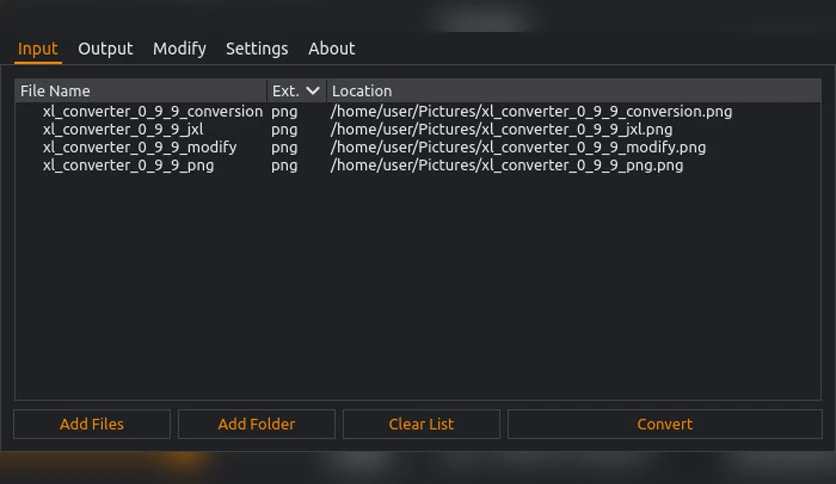The width and height of the screenshot is (836, 484).
Task: Click the png extension of the jxl row
Action: pos(284,130)
